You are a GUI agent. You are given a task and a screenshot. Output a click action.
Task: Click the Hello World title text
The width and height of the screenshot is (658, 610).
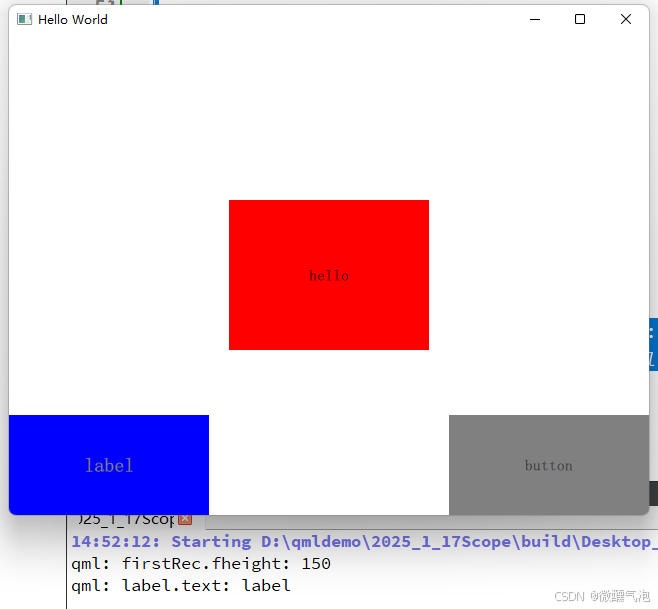pyautogui.click(x=73, y=20)
